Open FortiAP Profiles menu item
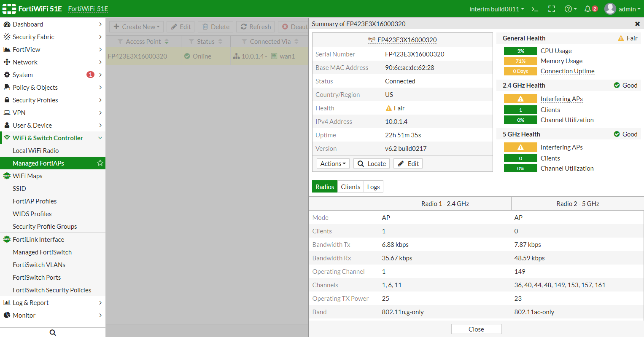644x337 pixels. click(x=53, y=201)
